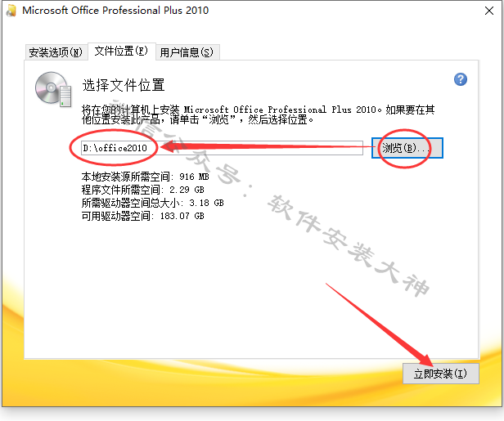Click the 程序文件所需空间: 2.29 GB line
Image resolution: width=504 pixels, height=421 pixels.
point(142,190)
